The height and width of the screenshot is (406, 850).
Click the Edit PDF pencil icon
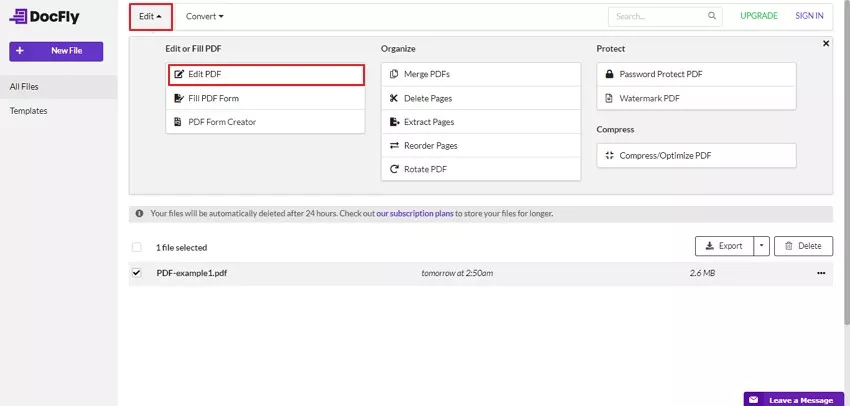(x=180, y=75)
